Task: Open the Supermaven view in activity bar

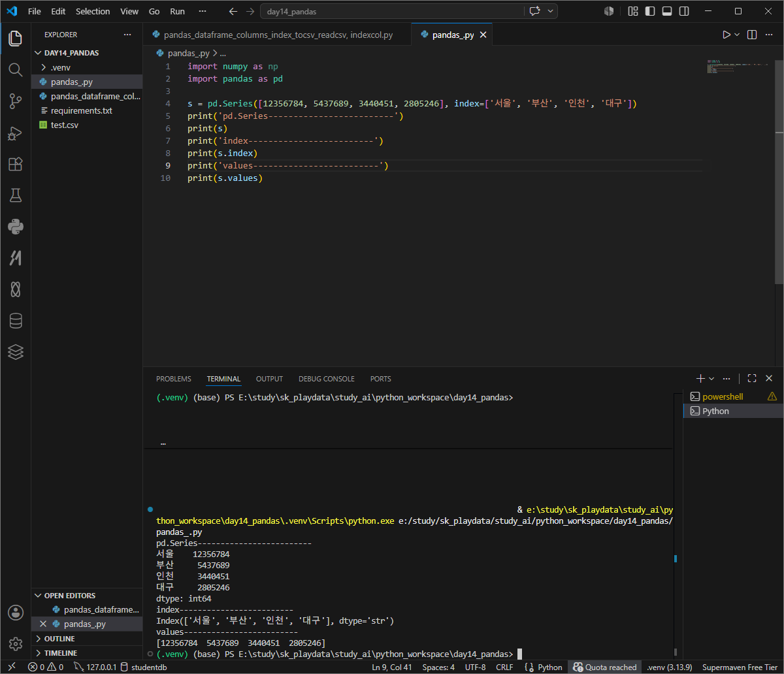Action: point(16,258)
